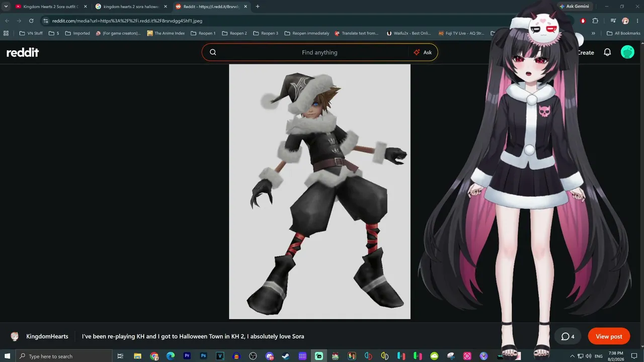Open the apps grid in bookmarks bar
Screen dimensions: 644x362
(6, 33)
